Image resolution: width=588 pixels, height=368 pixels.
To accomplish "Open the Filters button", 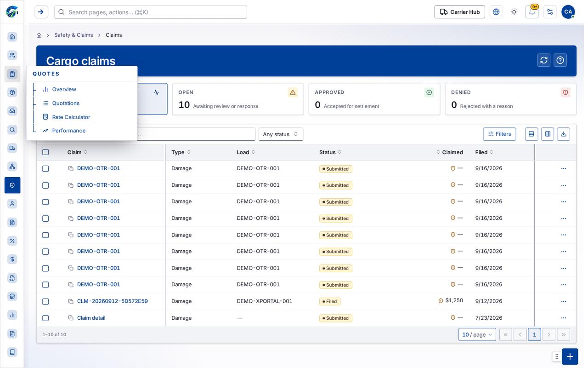I will tap(499, 134).
